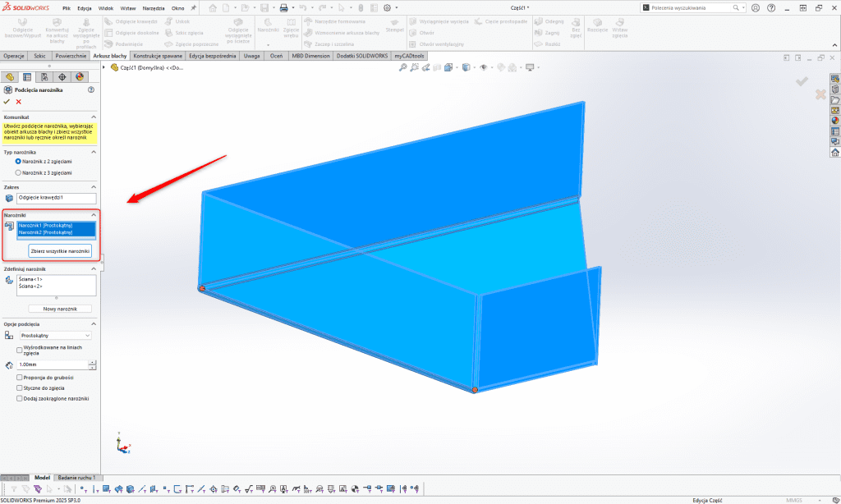Open the Narzędzia menu

(154, 8)
